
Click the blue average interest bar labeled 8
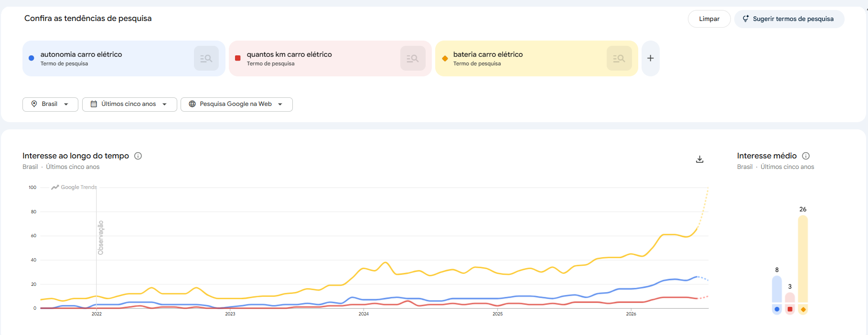coord(777,289)
